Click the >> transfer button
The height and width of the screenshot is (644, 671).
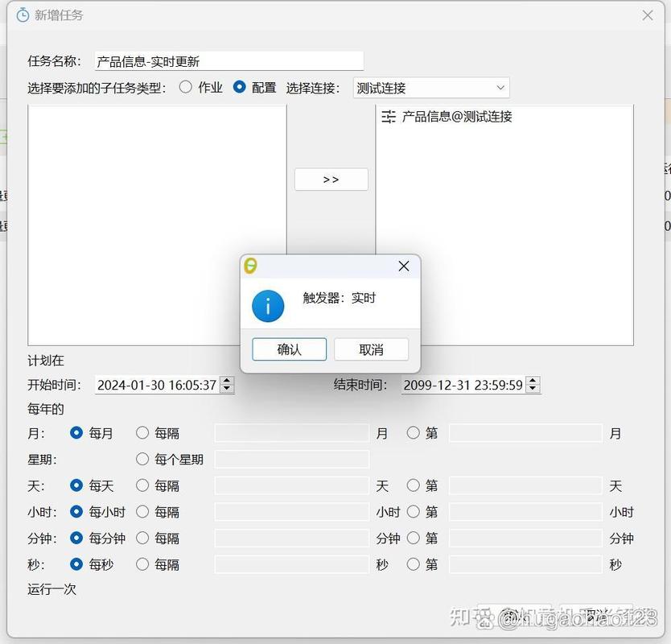pos(331,180)
